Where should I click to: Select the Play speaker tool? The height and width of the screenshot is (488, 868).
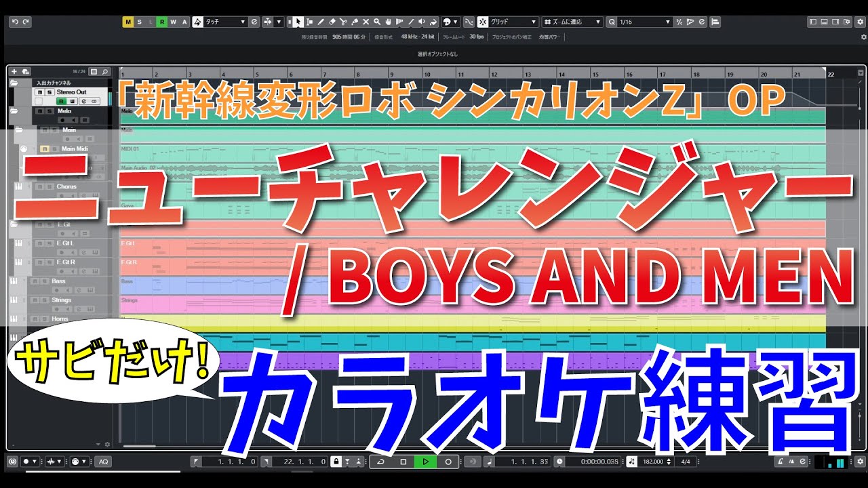click(422, 22)
